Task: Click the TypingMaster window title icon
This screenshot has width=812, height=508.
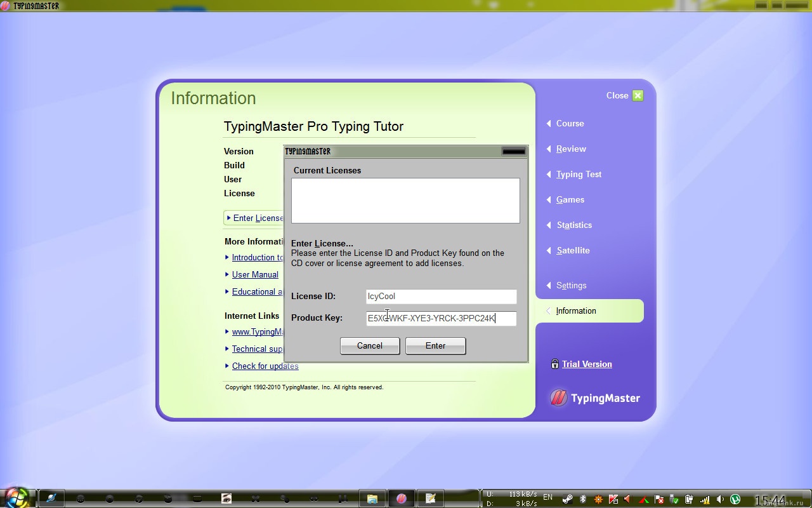Action: point(5,6)
